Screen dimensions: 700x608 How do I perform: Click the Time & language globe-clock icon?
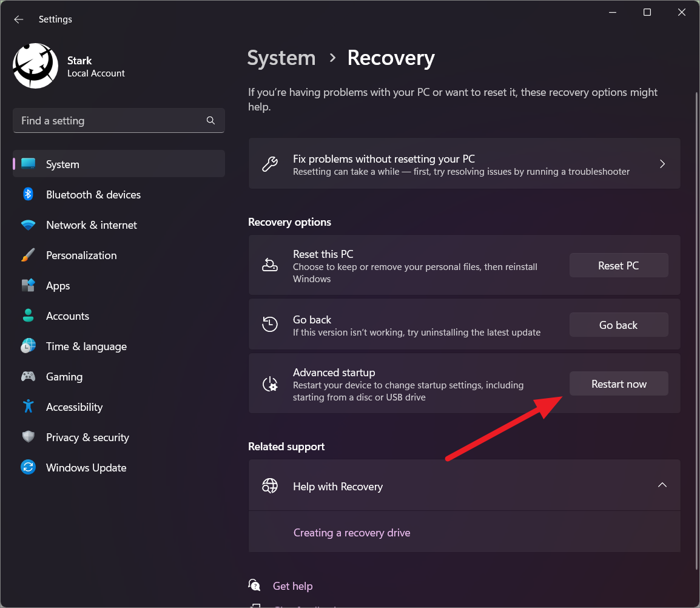28,346
